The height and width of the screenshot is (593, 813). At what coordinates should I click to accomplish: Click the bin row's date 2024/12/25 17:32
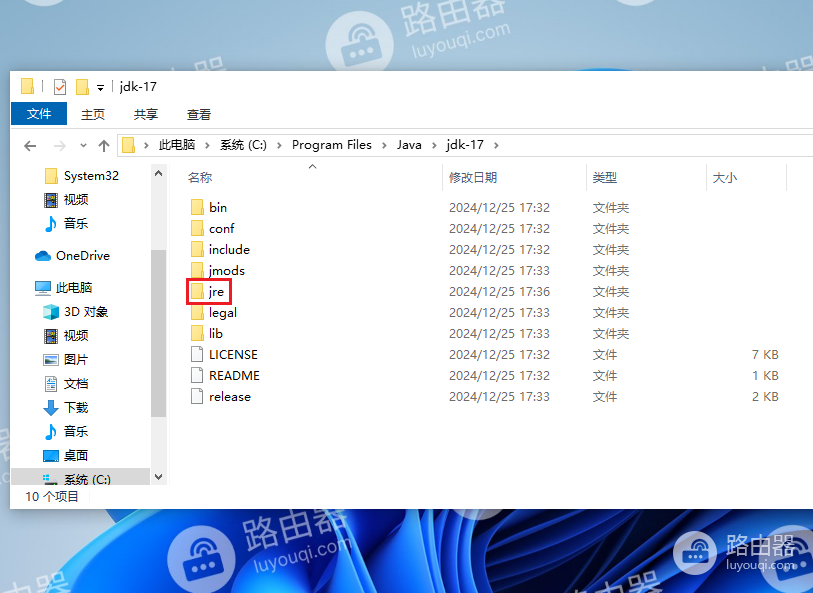pyautogui.click(x=499, y=207)
